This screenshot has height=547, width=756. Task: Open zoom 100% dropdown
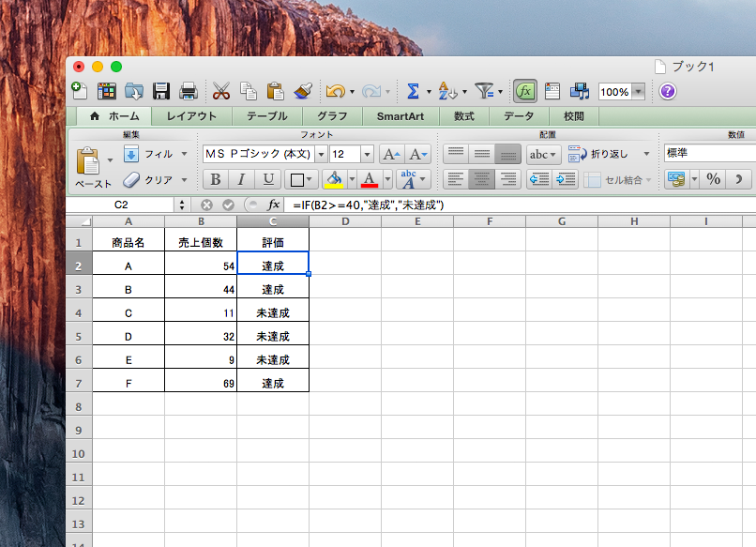coord(639,91)
